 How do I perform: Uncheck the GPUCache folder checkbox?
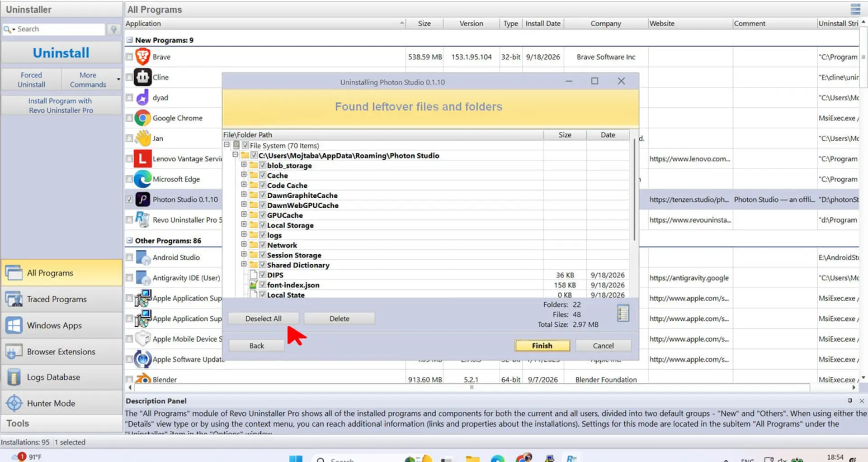coord(262,215)
